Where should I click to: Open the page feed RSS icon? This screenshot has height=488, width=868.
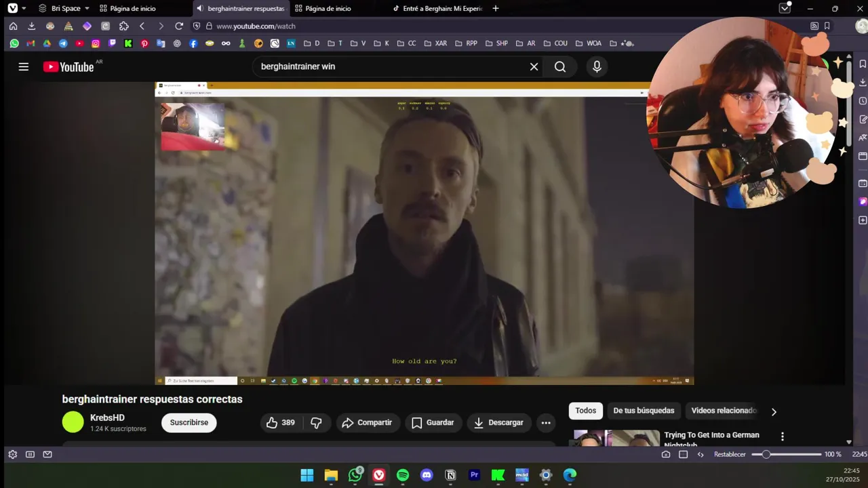pyautogui.click(x=814, y=26)
